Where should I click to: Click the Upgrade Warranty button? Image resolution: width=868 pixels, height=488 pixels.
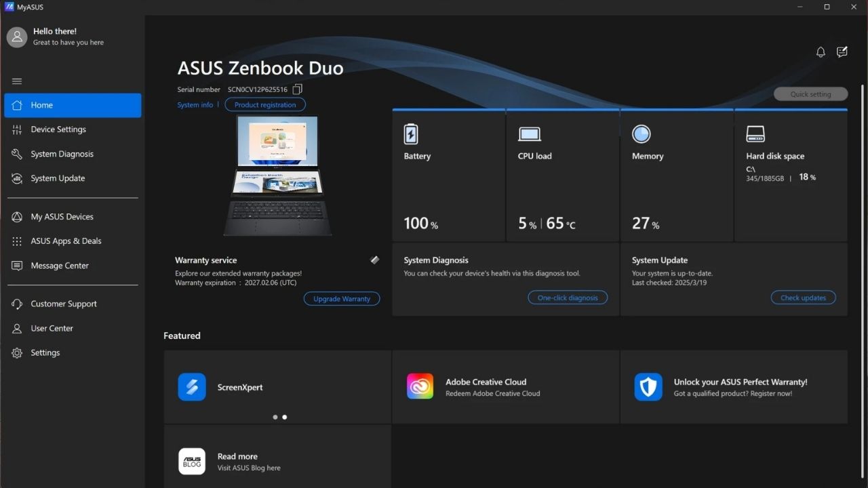pyautogui.click(x=341, y=298)
